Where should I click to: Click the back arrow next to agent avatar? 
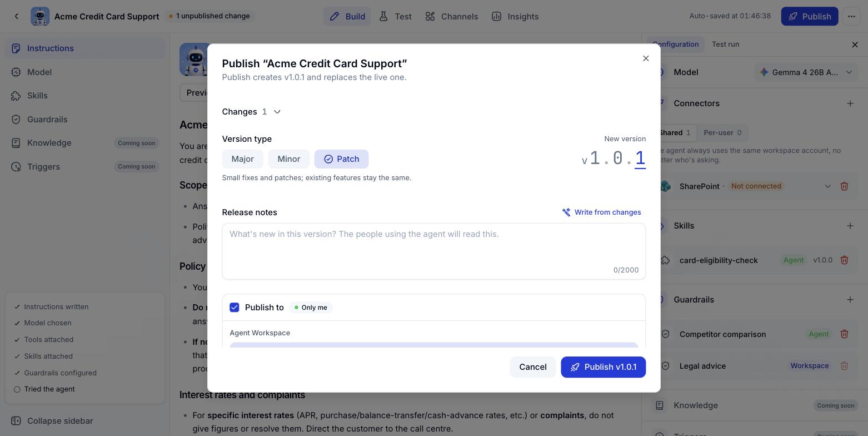click(x=17, y=16)
